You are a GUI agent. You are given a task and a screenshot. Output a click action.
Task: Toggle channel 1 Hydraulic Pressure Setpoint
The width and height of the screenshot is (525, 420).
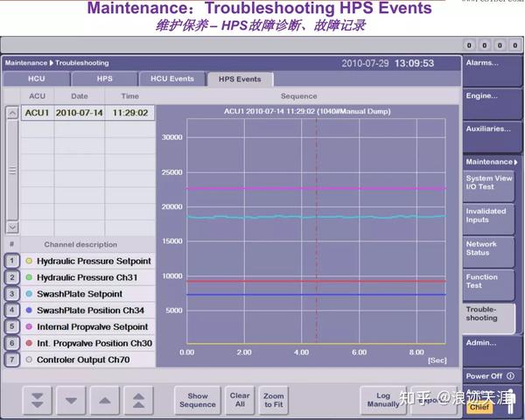(11, 261)
